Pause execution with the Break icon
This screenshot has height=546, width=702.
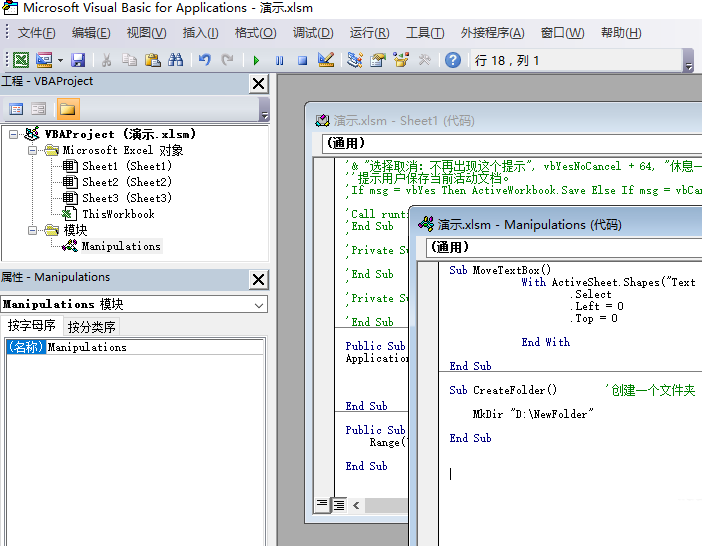click(x=279, y=60)
